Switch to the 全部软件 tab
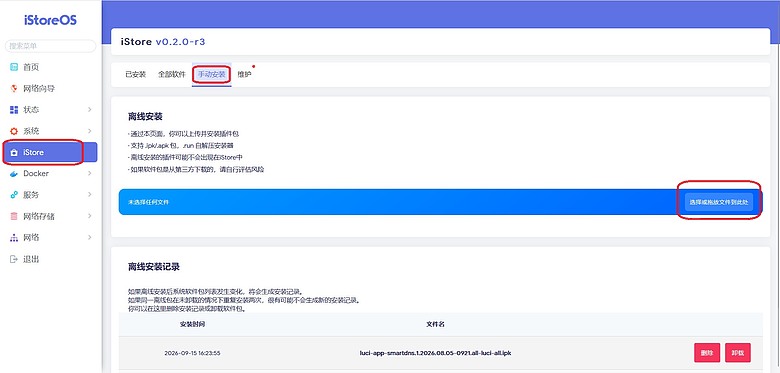Screen dimensions: 780x373 tap(172, 75)
